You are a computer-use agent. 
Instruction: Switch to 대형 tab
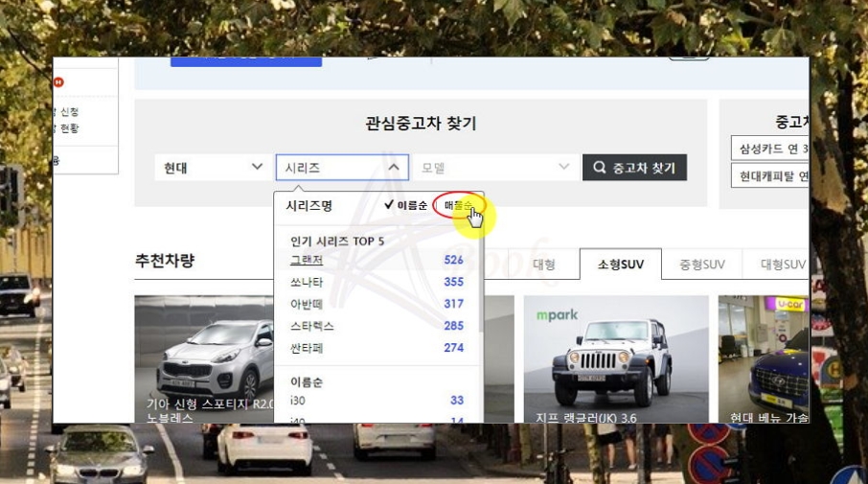click(543, 265)
